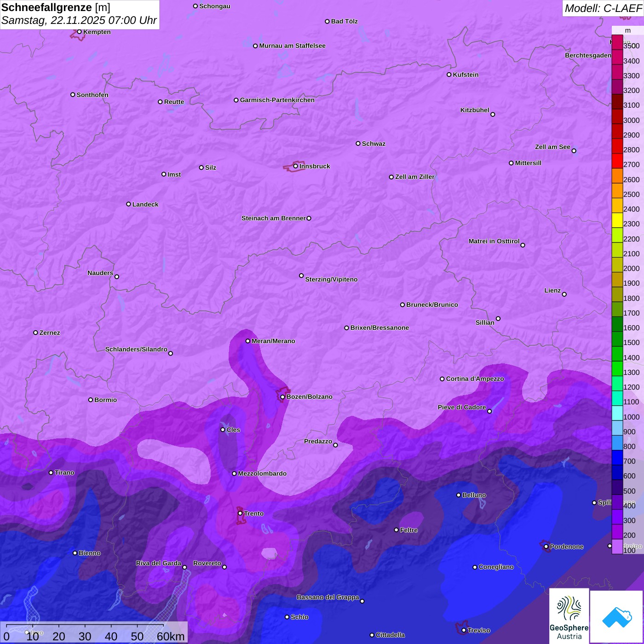The image size is (644, 644).
Task: Click the legend value "2000"
Action: (632, 269)
